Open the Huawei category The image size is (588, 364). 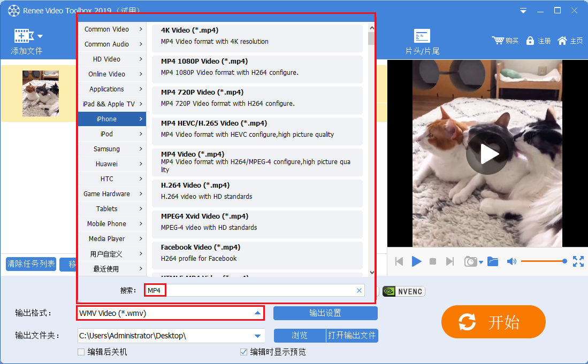[112, 164]
